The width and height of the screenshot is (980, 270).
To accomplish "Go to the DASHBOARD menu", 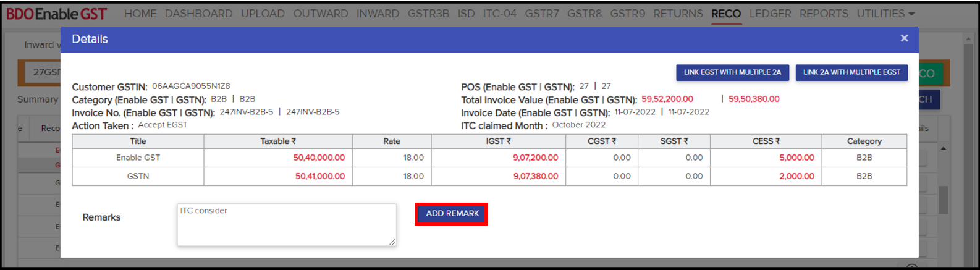I will [198, 14].
